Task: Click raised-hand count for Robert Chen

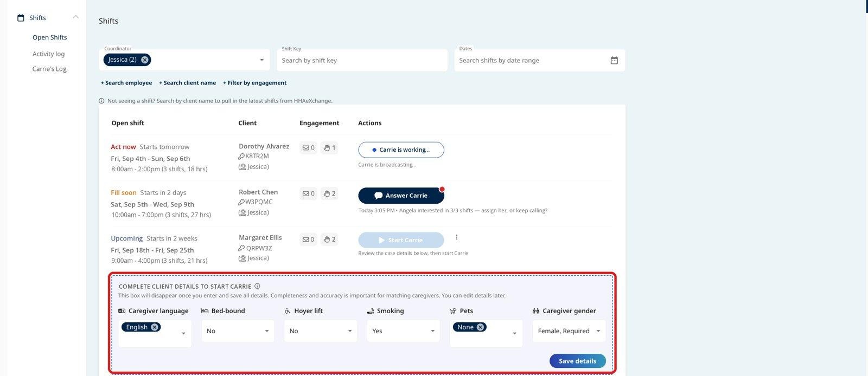Action: [x=329, y=193]
